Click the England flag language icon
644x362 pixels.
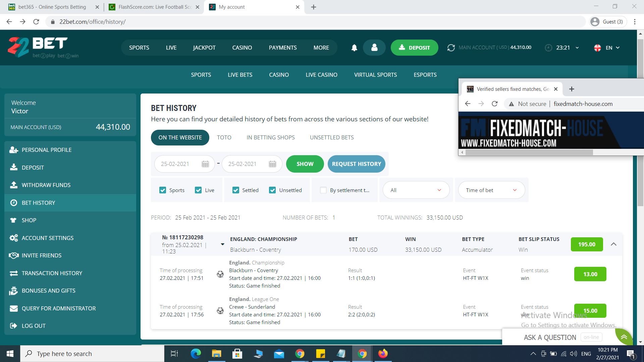click(x=597, y=48)
